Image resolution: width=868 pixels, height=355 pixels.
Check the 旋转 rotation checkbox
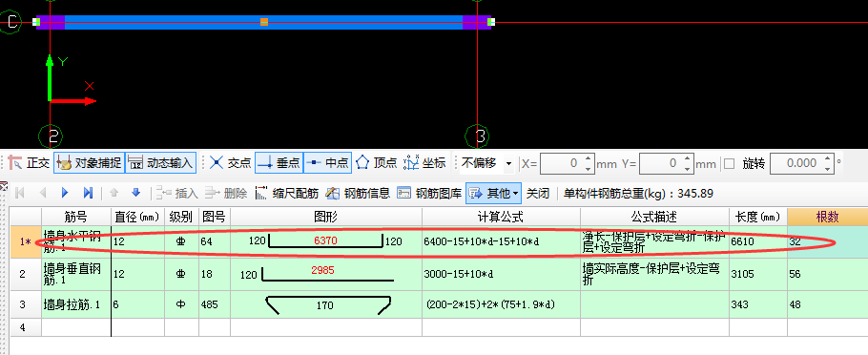click(729, 163)
